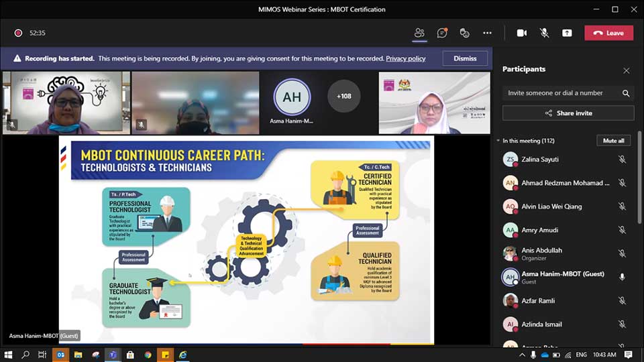Screen dimensions: 644x362
Task: Click the AH avatar video tile
Action: [292, 97]
